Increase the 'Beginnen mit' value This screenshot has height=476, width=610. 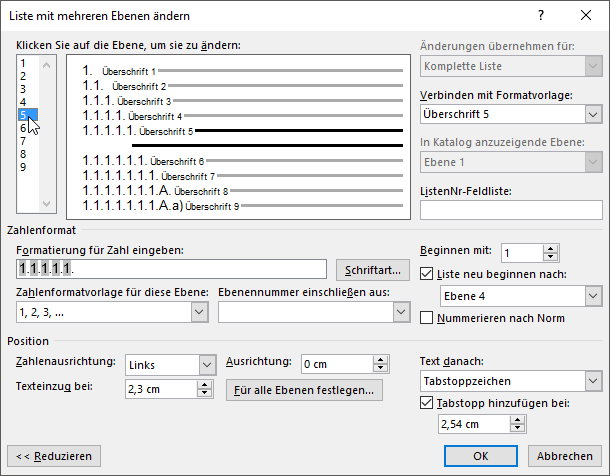[x=551, y=248]
